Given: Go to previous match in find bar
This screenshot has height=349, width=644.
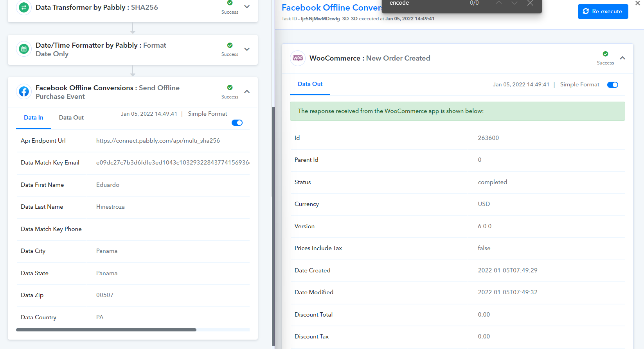Looking at the screenshot, I should [498, 3].
